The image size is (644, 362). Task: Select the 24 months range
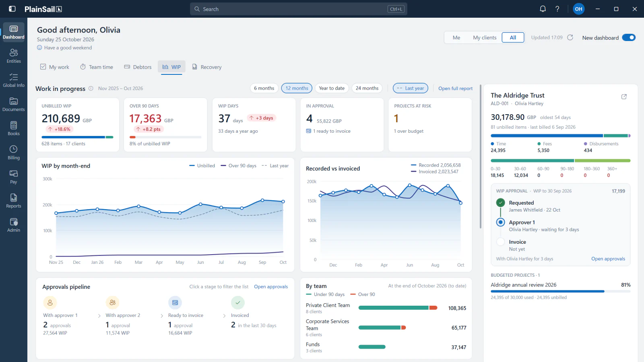tap(367, 88)
